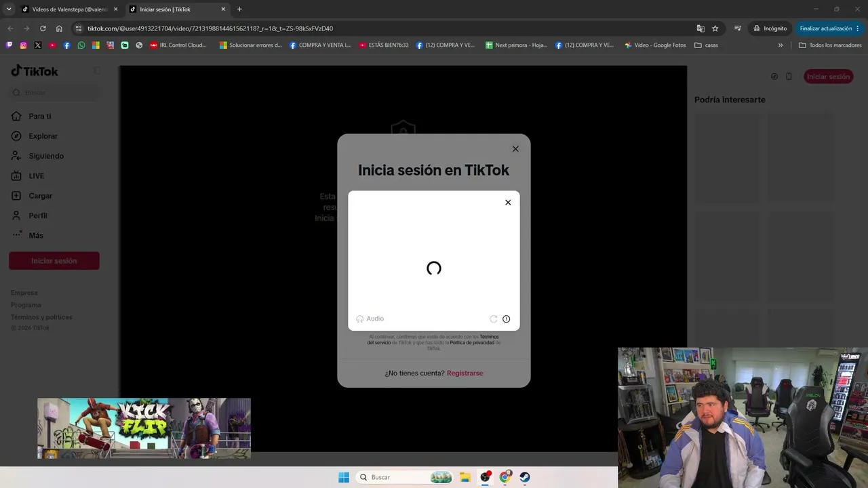Open the round icon left of the phone icon
The height and width of the screenshot is (488, 868).
(x=774, y=77)
